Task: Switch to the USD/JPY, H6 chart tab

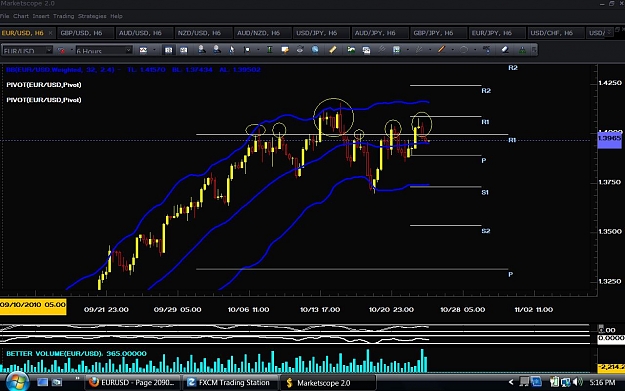Action: [x=321, y=33]
